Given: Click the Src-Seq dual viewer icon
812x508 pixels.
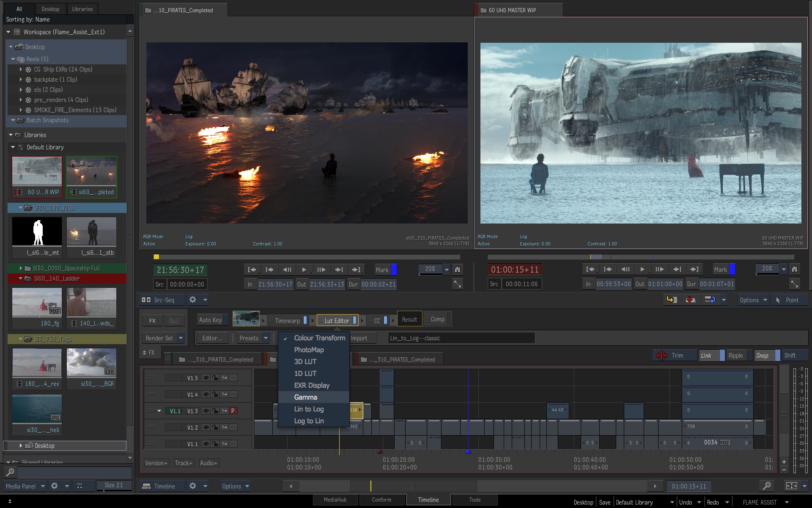Looking at the screenshot, I should coord(146,300).
